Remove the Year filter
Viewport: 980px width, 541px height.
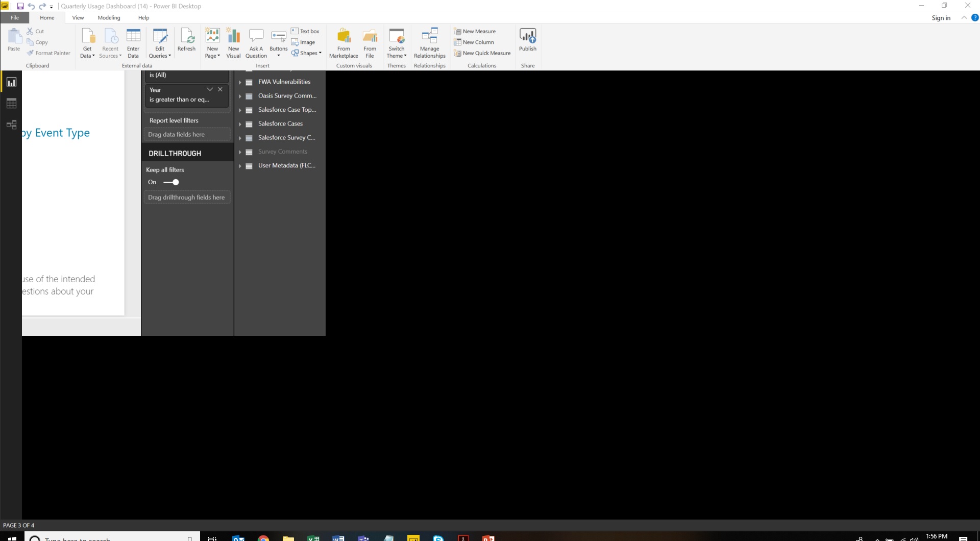tap(220, 89)
